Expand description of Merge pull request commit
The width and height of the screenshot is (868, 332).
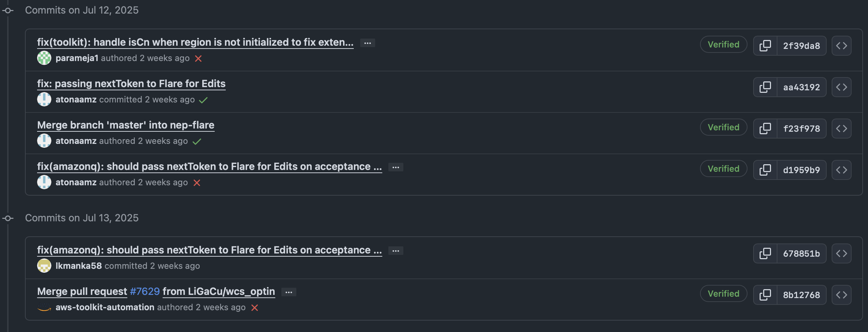[x=289, y=292]
